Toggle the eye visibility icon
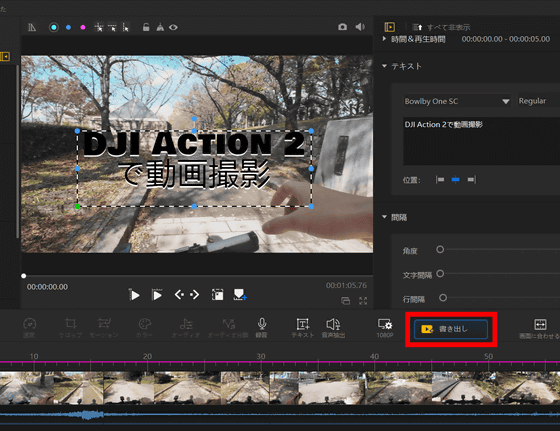The image size is (560, 431). 173,27
